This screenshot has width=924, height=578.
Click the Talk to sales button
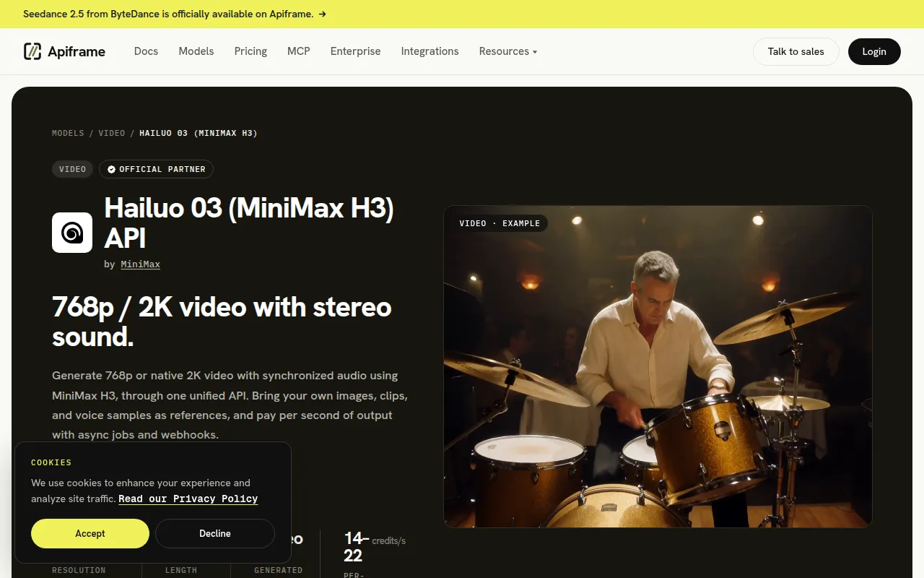(x=796, y=51)
